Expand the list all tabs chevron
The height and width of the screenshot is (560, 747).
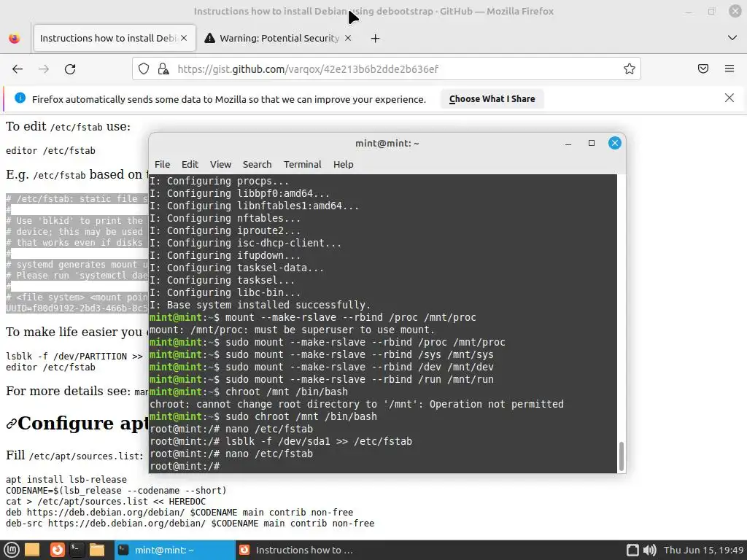[732, 38]
